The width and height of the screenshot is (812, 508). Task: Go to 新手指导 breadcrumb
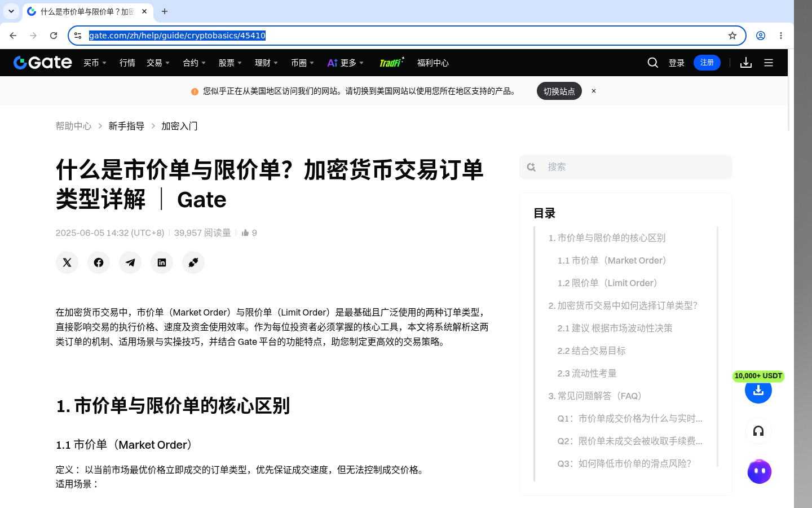pyautogui.click(x=126, y=126)
